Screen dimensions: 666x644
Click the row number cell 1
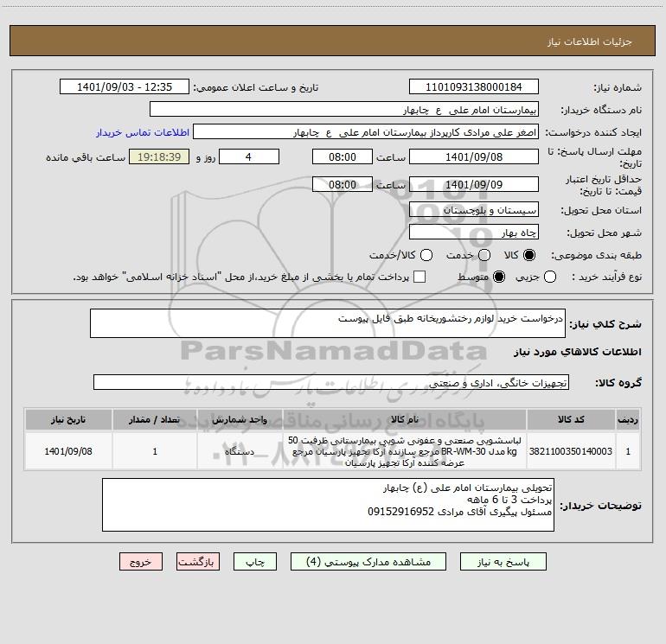coord(628,451)
